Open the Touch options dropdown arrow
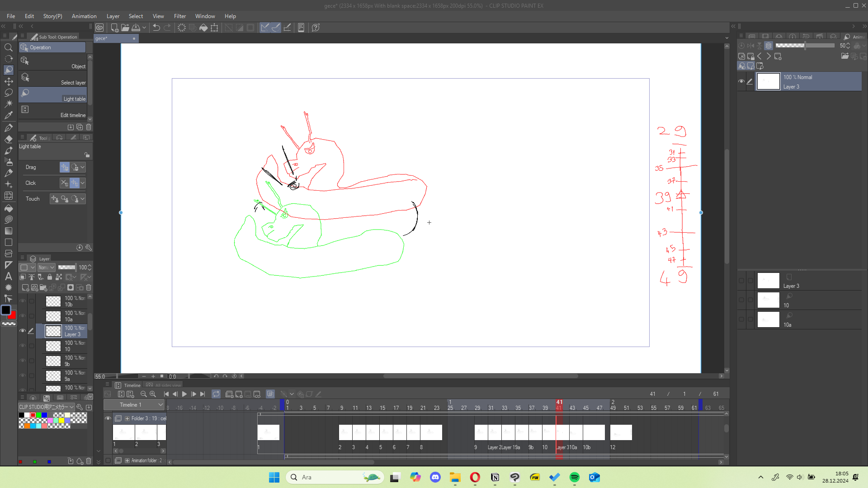 (83, 199)
